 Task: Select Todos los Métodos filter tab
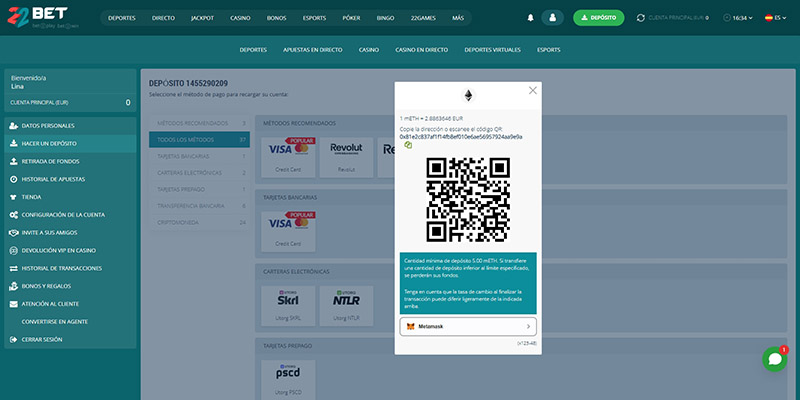(199, 140)
